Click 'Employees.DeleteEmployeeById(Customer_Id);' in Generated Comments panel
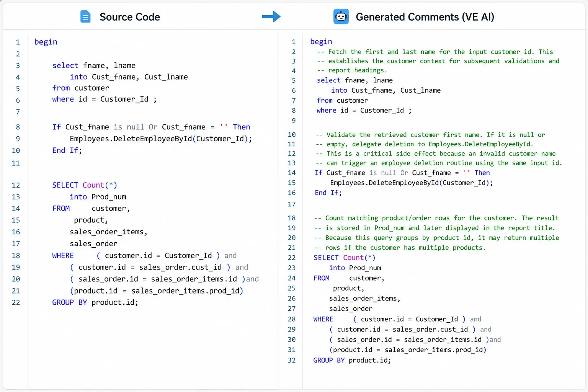This screenshot has width=588, height=392. pyautogui.click(x=412, y=183)
